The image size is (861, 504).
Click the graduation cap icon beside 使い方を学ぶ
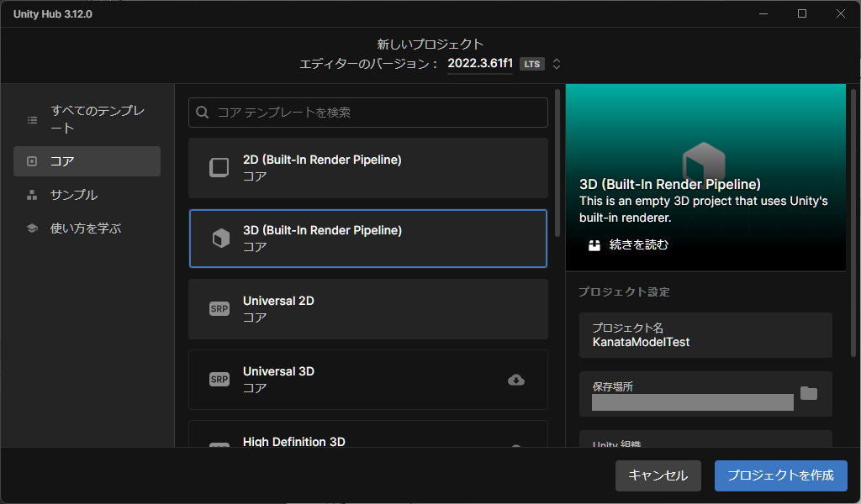point(32,228)
